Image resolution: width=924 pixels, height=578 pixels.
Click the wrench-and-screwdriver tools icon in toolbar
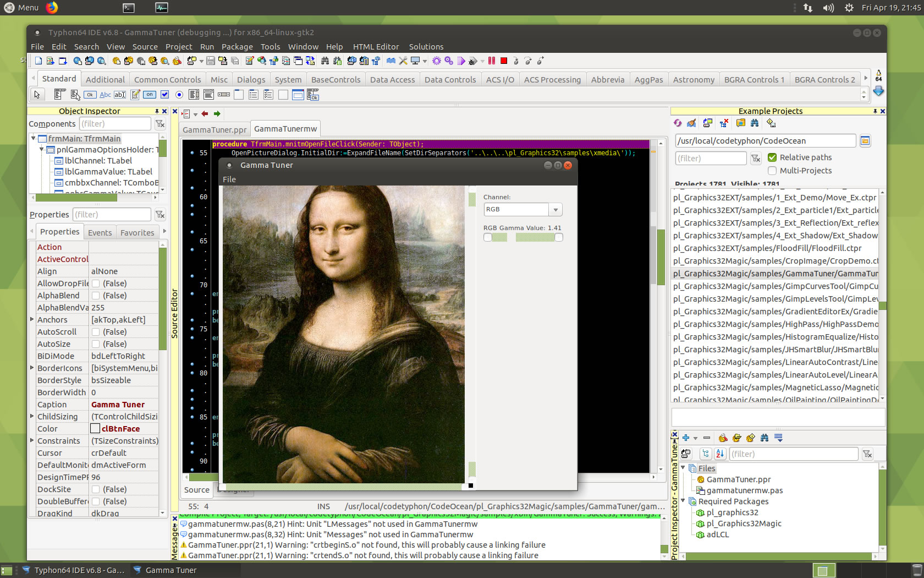(403, 61)
